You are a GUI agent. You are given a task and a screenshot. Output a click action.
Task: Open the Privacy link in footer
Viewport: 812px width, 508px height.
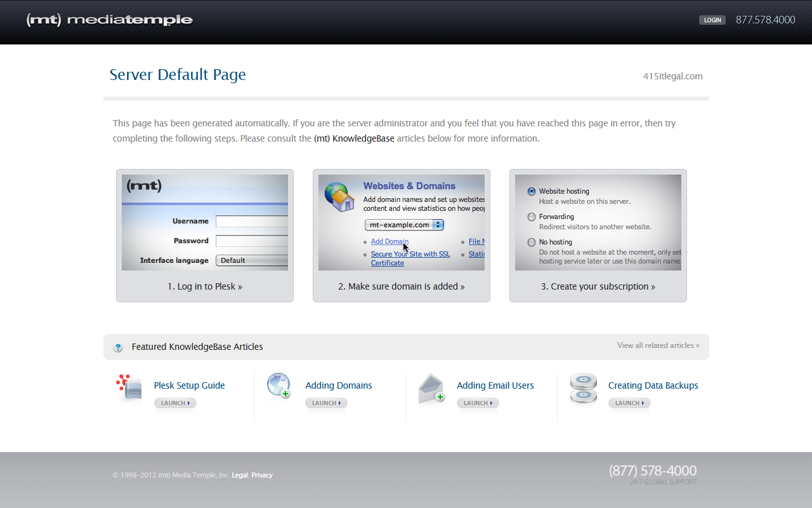click(262, 475)
